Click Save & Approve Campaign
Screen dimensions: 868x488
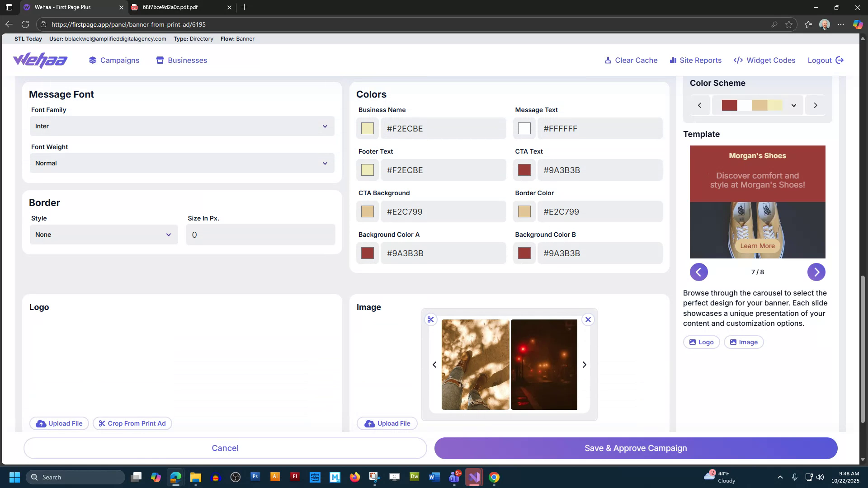point(635,448)
